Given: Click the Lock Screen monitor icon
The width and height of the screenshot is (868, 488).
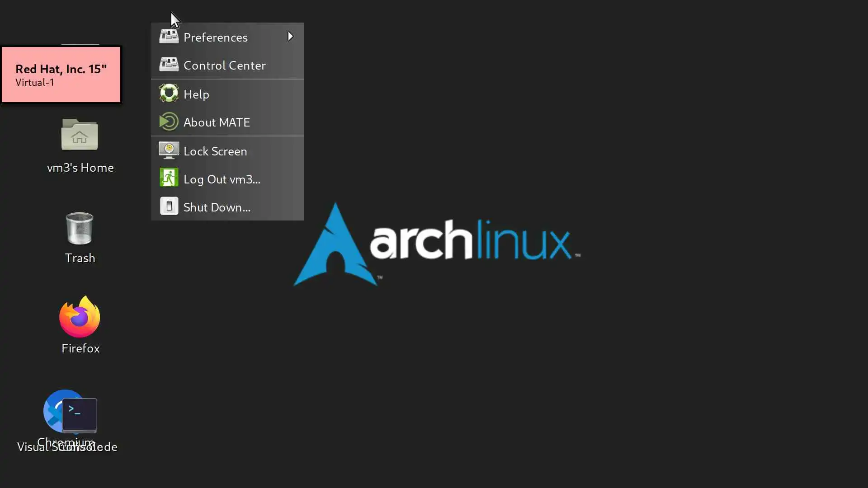Looking at the screenshot, I should 169,150.
